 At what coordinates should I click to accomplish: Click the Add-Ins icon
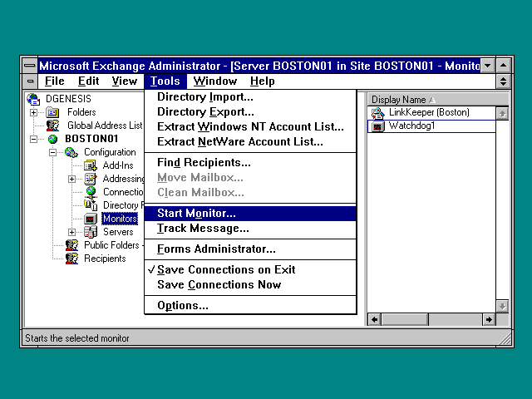point(91,165)
